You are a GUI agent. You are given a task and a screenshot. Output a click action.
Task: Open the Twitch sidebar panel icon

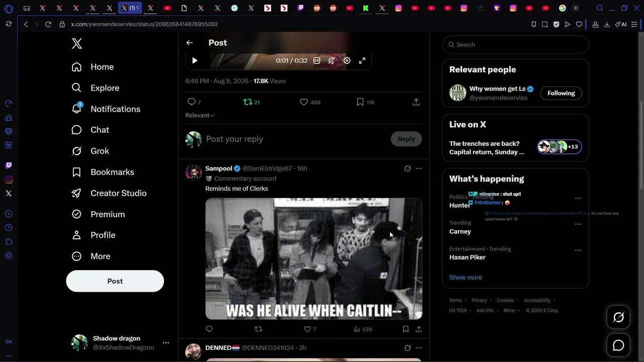(x=9, y=165)
